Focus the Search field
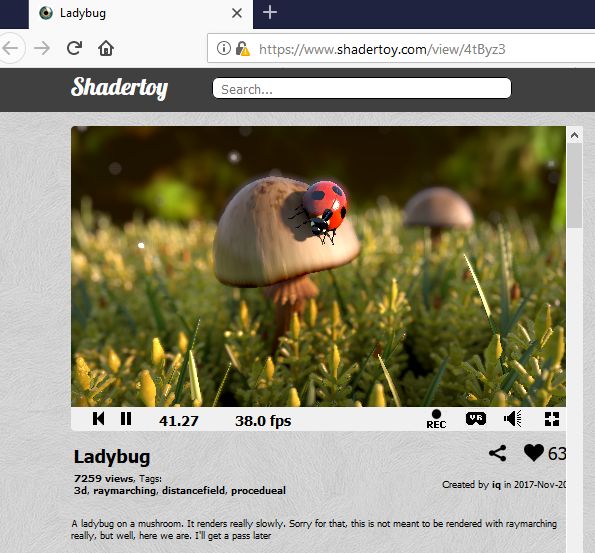The image size is (595, 553). pos(362,88)
